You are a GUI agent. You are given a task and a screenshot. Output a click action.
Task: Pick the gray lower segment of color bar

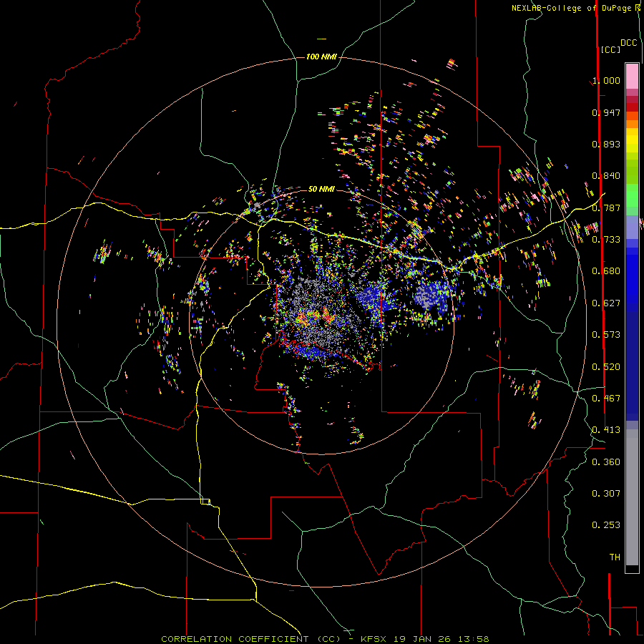tap(632, 497)
